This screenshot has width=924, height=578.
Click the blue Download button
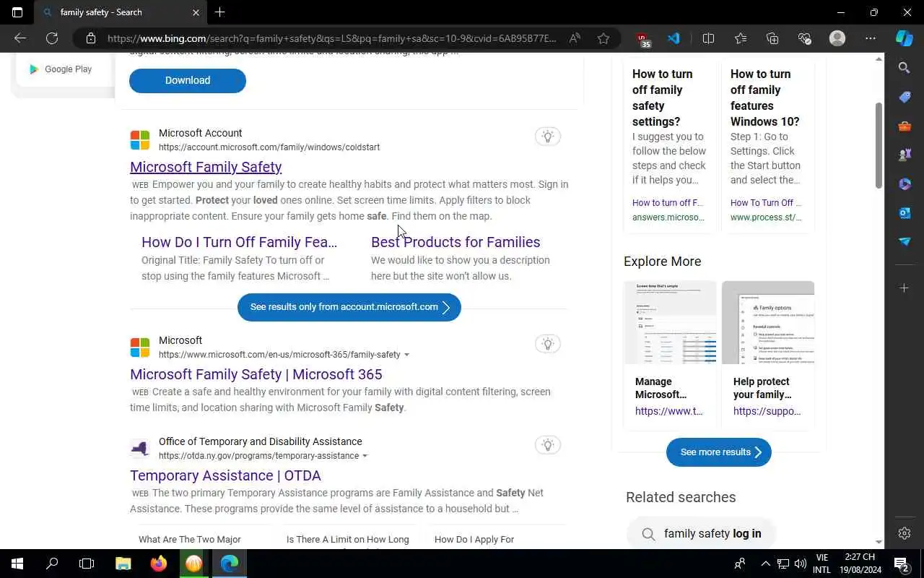click(x=188, y=80)
